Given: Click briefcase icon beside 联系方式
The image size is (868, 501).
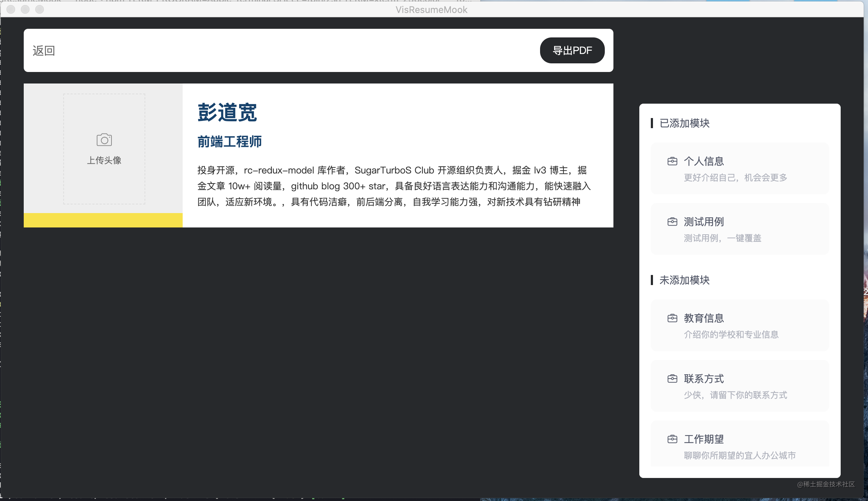Looking at the screenshot, I should (672, 379).
